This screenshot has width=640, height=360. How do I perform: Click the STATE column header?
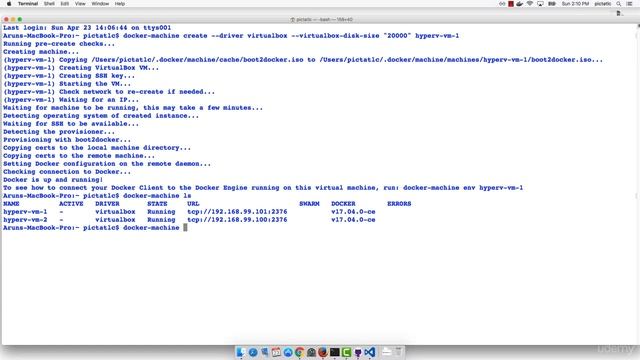[x=157, y=204]
